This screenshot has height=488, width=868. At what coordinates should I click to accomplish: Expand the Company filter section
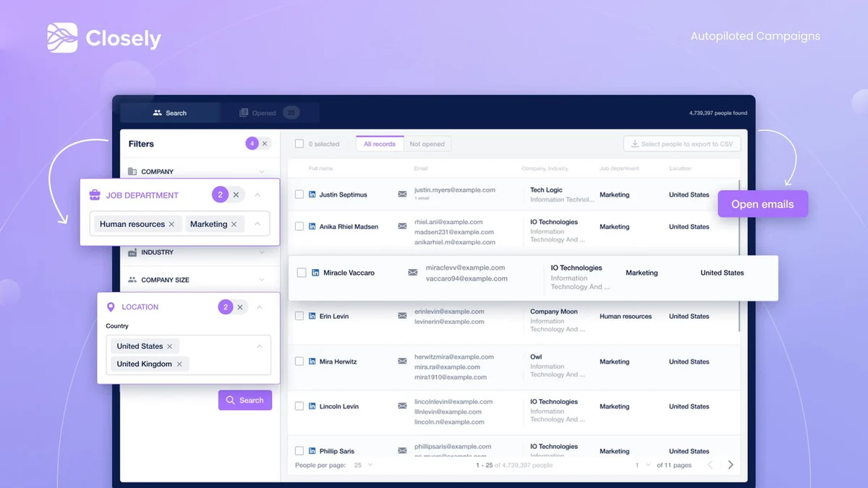point(262,171)
